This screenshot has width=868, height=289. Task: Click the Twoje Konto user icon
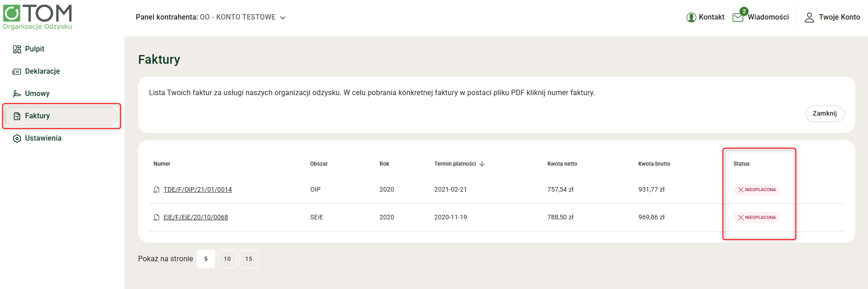pyautogui.click(x=809, y=17)
